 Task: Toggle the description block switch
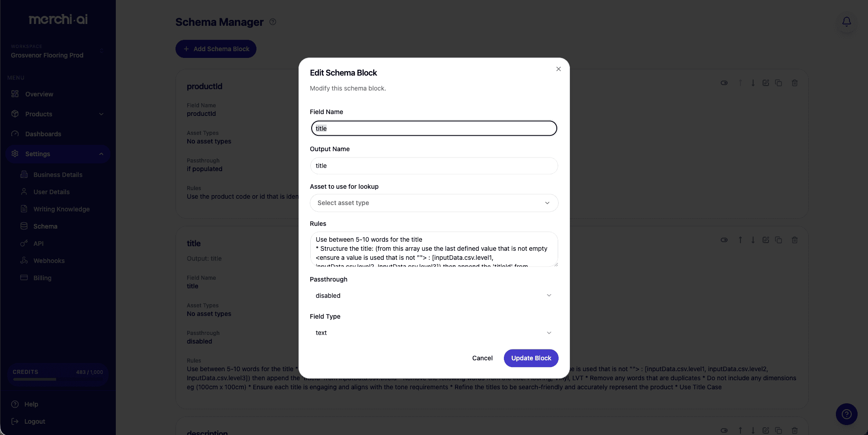coord(724,430)
